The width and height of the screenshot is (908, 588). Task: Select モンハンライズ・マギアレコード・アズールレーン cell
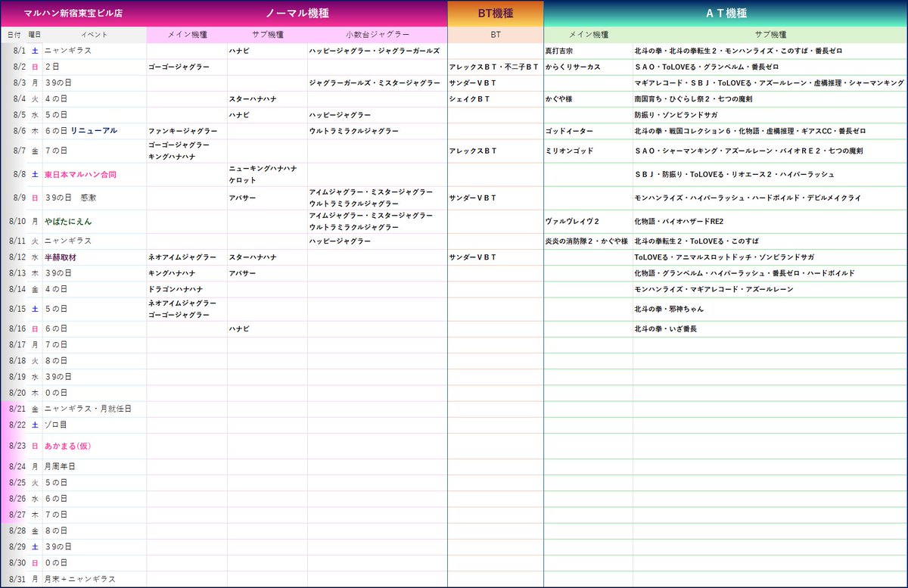pyautogui.click(x=770, y=288)
